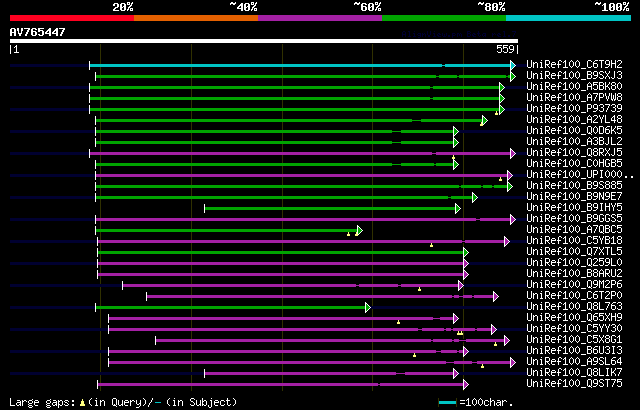Select the UniRef100_Q7XTL5 label
Image resolution: width=640 pixels, height=410 pixels.
pyautogui.click(x=574, y=251)
